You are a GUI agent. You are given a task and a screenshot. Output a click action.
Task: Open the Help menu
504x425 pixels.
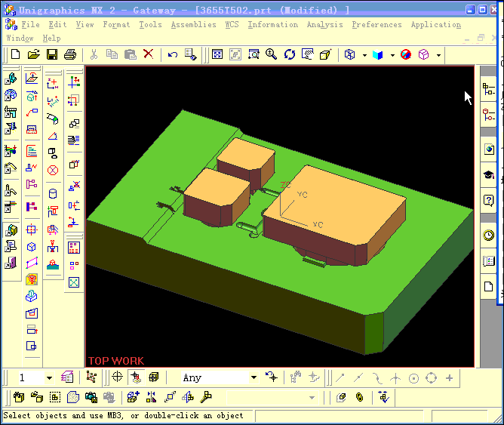[x=51, y=38]
